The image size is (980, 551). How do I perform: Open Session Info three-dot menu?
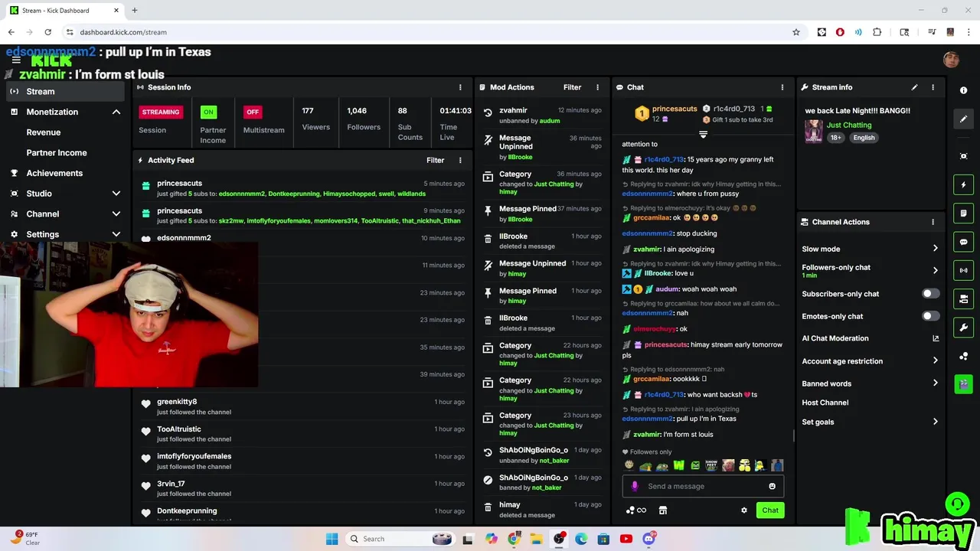460,87
